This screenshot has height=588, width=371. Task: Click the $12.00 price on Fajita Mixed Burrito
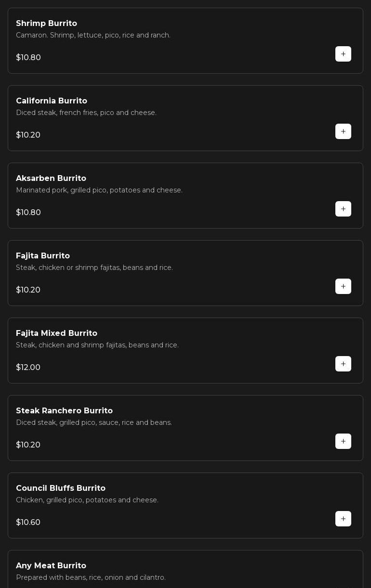pos(28,368)
